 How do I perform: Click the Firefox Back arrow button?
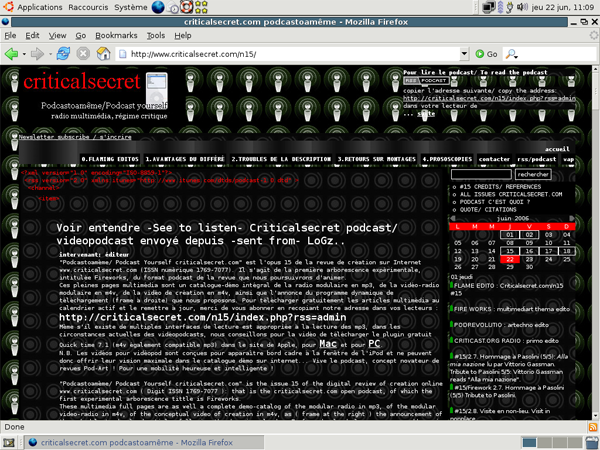(12, 53)
